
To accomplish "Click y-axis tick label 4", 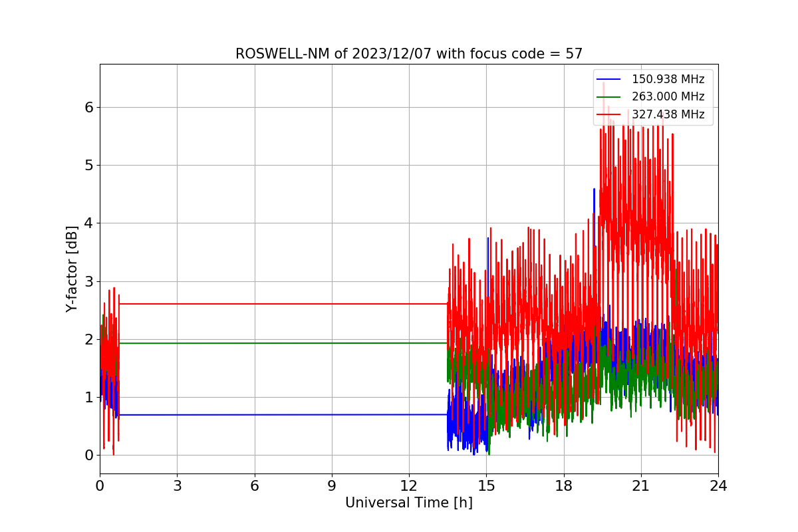I will [89, 223].
